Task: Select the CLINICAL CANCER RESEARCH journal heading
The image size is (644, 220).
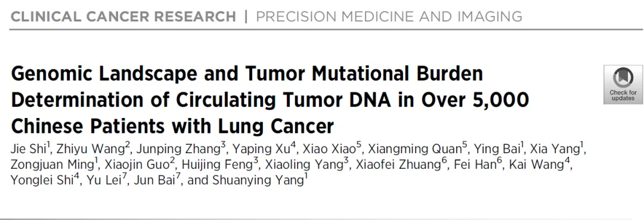Action: click(123, 17)
